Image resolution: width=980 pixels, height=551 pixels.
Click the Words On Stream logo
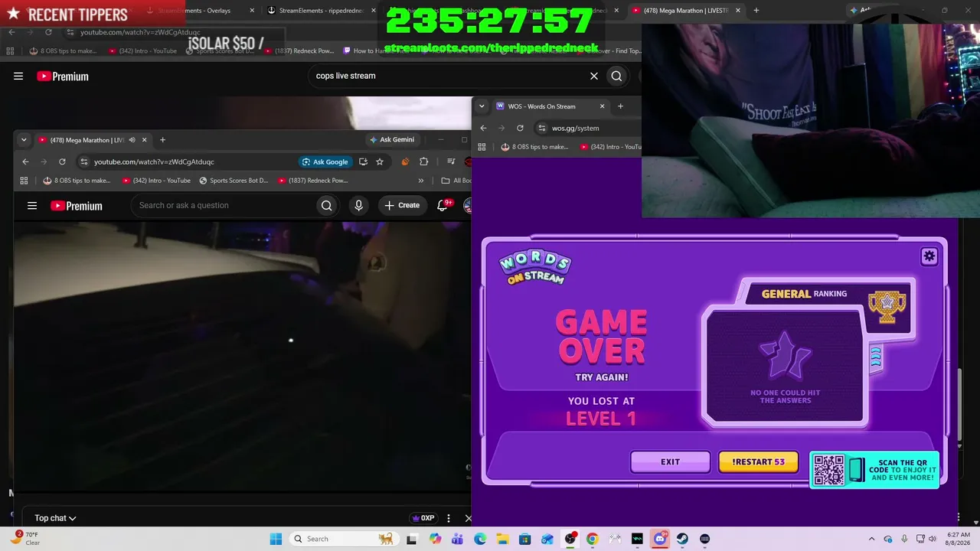534,267
